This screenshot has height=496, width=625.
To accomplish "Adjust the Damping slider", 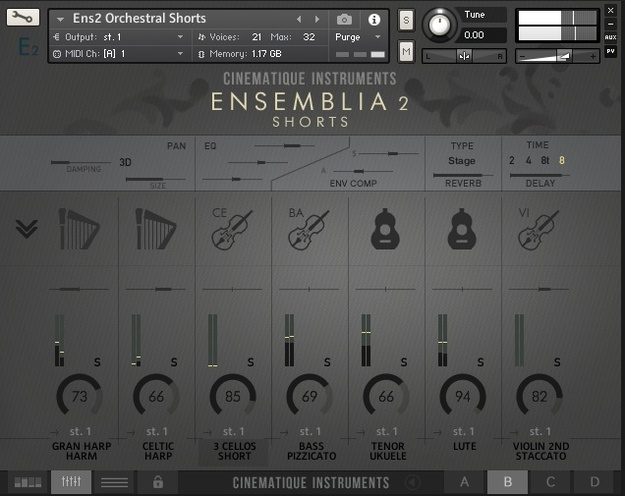I will 81,162.
